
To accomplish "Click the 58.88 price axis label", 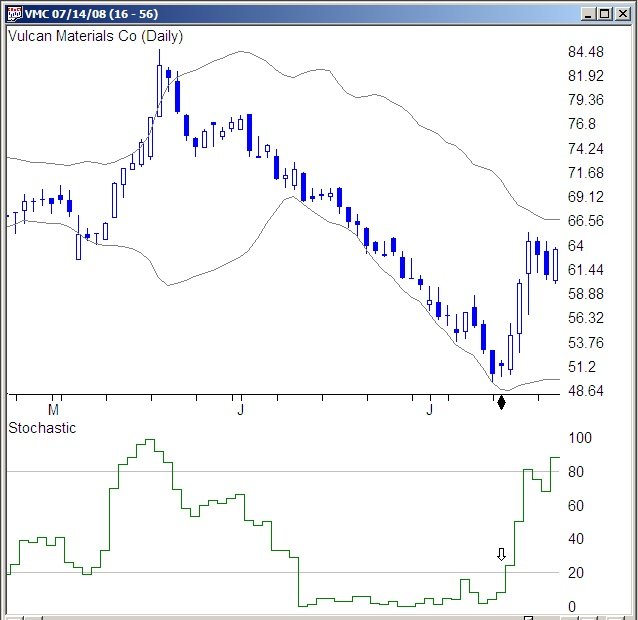I will pos(585,294).
